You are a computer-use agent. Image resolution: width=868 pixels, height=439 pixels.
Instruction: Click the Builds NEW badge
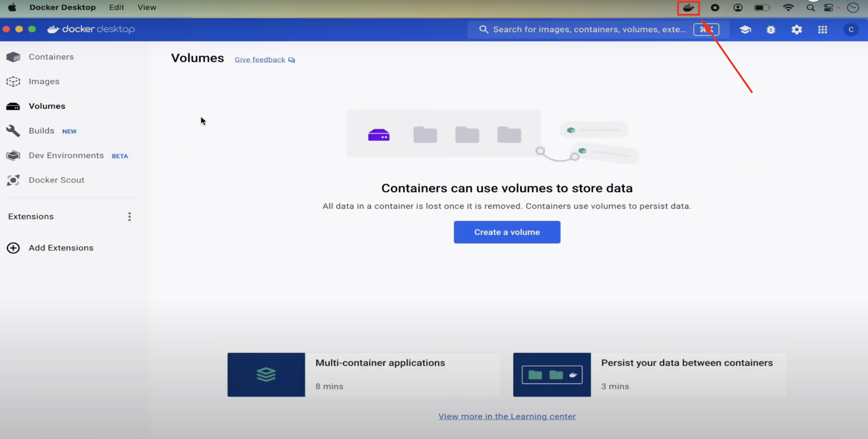pos(70,131)
